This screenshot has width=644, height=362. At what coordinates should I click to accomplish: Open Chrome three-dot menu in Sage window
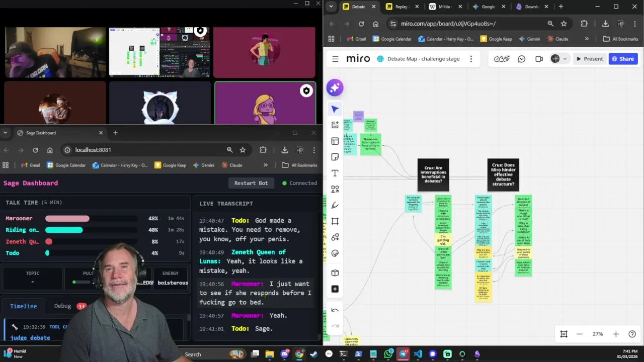[314, 150]
